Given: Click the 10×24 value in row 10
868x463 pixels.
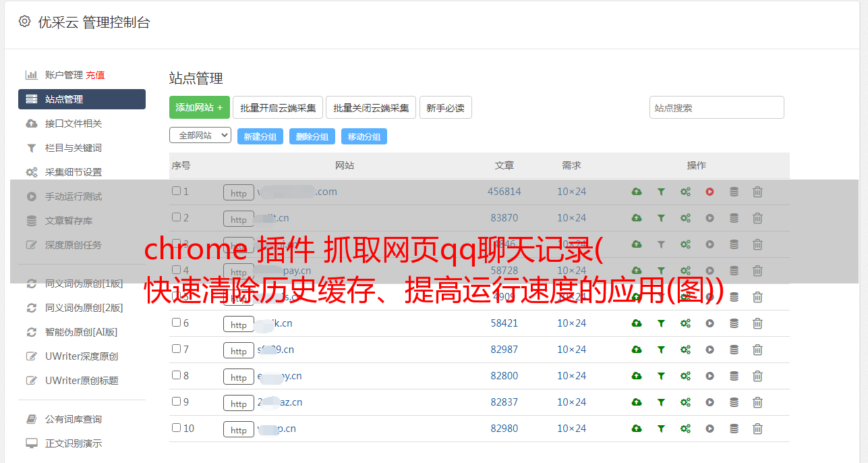Looking at the screenshot, I should [571, 429].
